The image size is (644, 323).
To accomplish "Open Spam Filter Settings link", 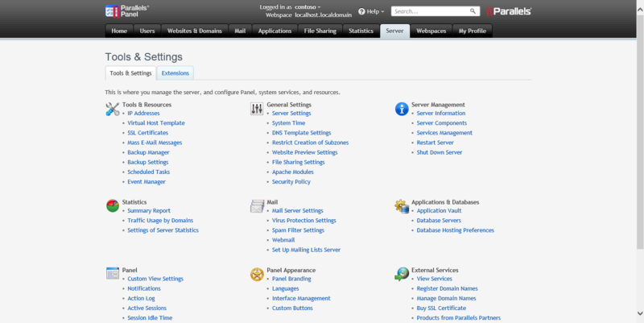I will pos(298,230).
